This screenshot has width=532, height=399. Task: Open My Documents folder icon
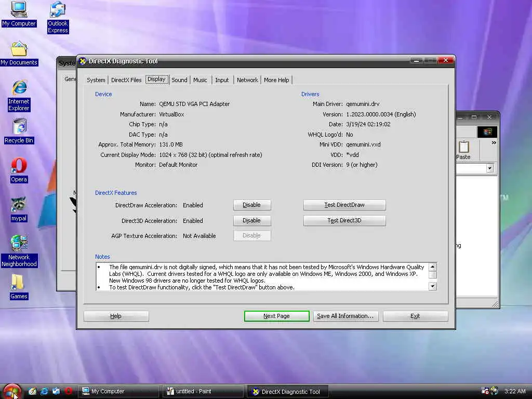pyautogui.click(x=19, y=54)
